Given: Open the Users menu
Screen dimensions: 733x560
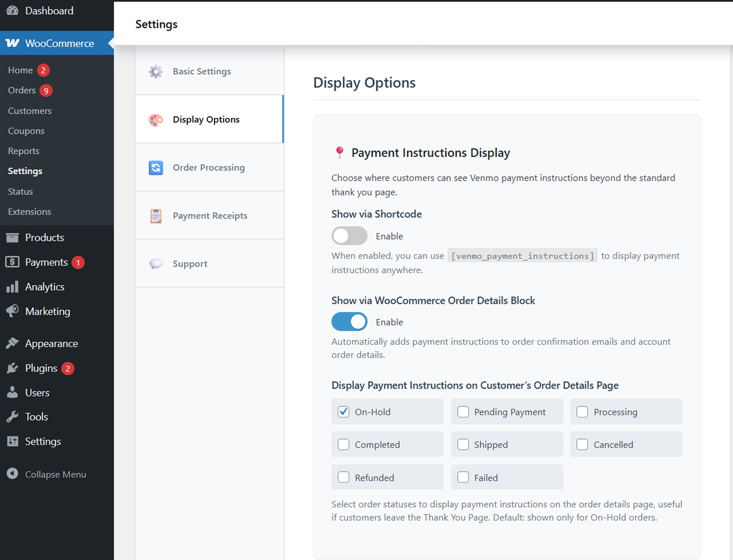Looking at the screenshot, I should pos(57,392).
